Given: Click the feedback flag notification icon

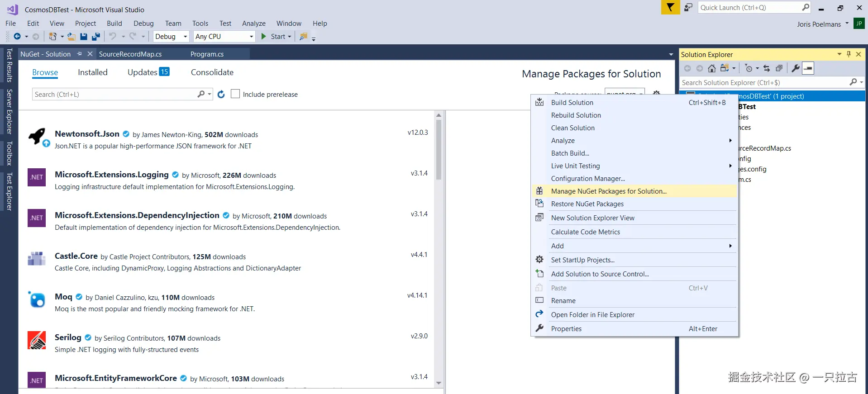Looking at the screenshot, I should 670,8.
